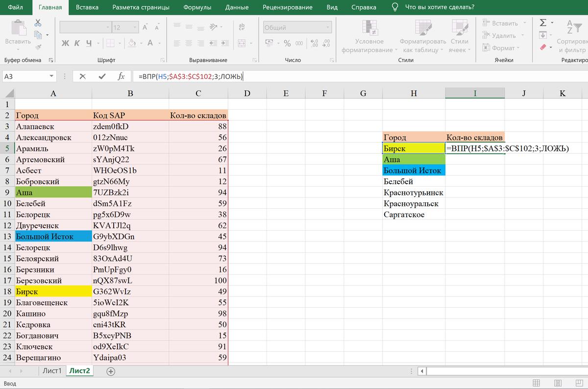Click the 'Что вы хотите сделать?' search box
The width and height of the screenshot is (588, 389).
[440, 7]
